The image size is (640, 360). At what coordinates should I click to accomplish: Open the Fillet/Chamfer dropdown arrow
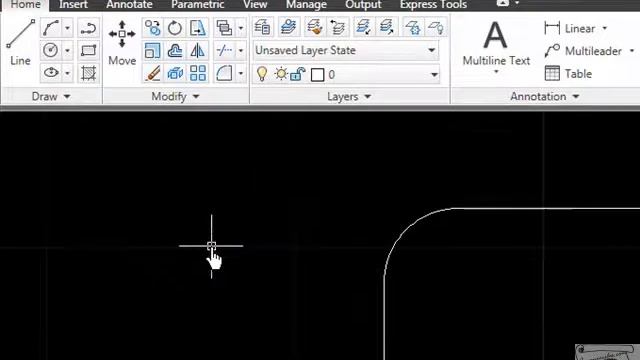241,74
